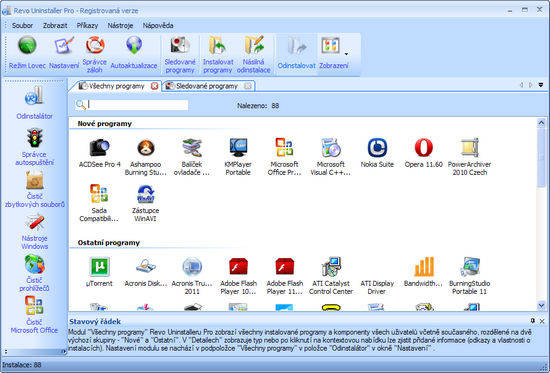Open the Příkazy menu
The image size is (550, 373).
click(x=87, y=26)
